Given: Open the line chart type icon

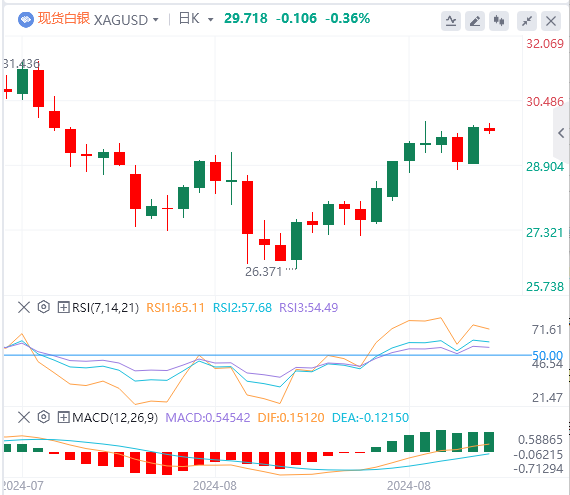Looking at the screenshot, I should [451, 21].
